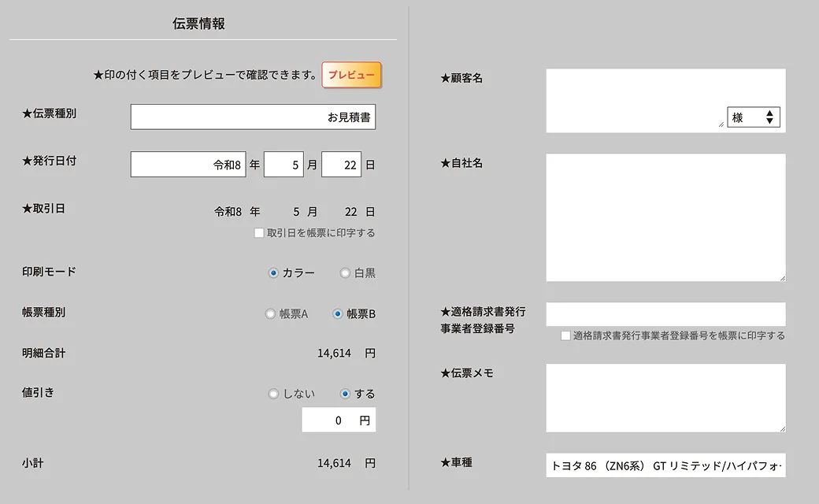Choose 帳票B radio option

pyautogui.click(x=337, y=314)
